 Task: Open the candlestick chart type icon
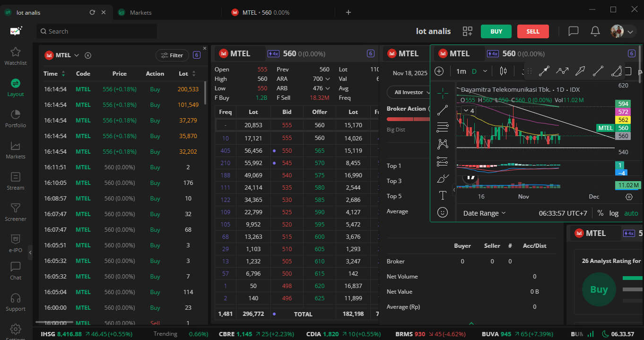tap(503, 71)
